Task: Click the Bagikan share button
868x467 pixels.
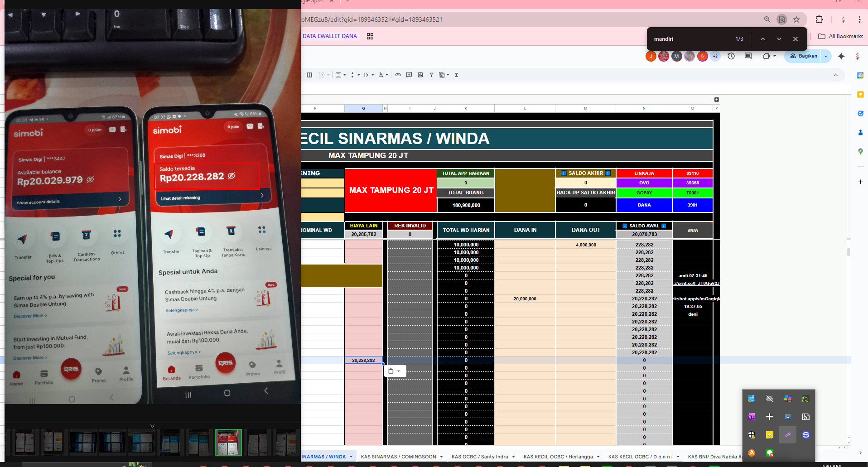Action: pos(804,56)
